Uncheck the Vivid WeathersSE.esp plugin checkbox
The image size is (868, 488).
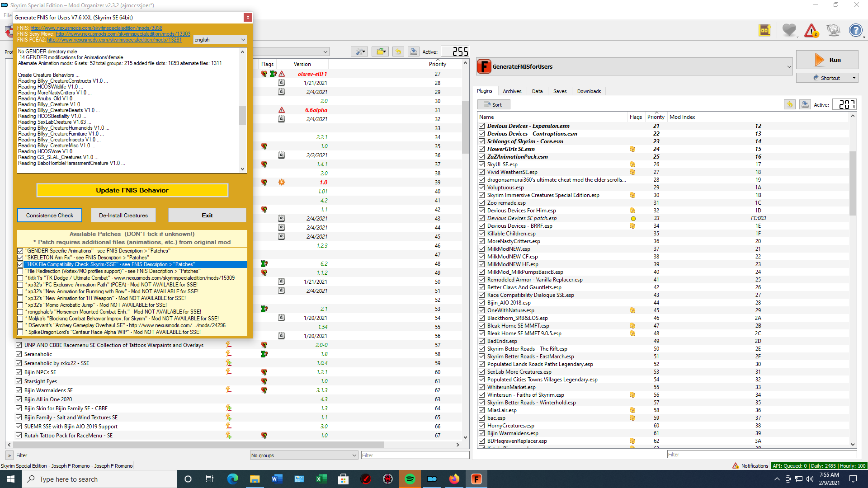tap(482, 172)
